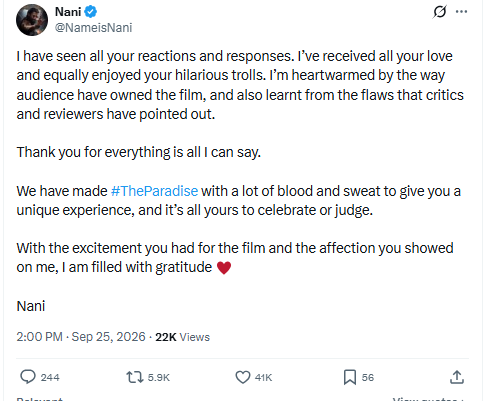This screenshot has height=401, width=488.
Task: Open the 22K Views analytics
Action: coord(182,337)
